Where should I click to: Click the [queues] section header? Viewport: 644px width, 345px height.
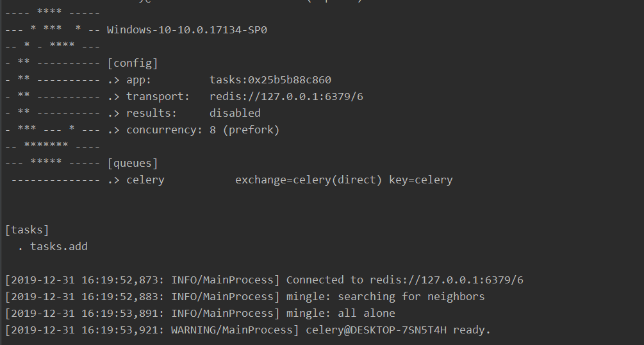click(132, 164)
